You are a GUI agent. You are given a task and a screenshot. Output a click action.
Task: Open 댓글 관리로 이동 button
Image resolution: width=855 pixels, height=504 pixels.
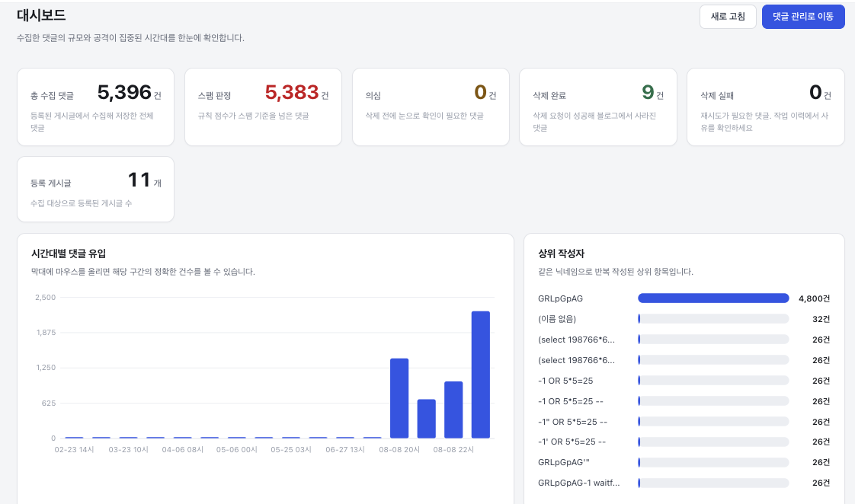[802, 17]
